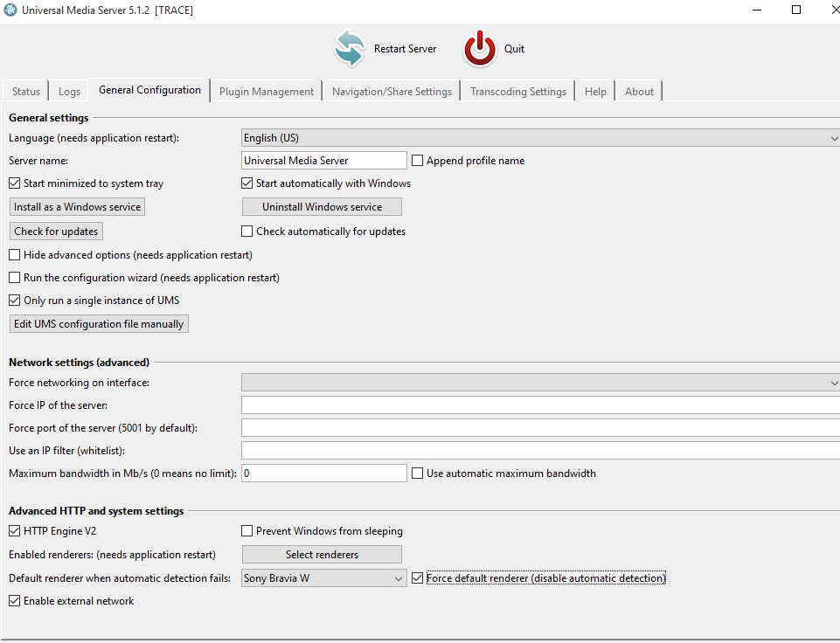The width and height of the screenshot is (840, 643).
Task: Focus the Force IP of the server field
Action: [x=540, y=405]
